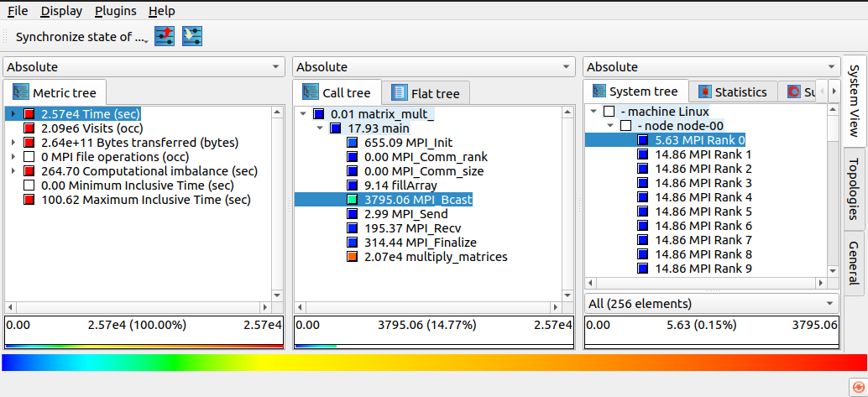Click blue color box of MPI_Send

[x=352, y=214]
